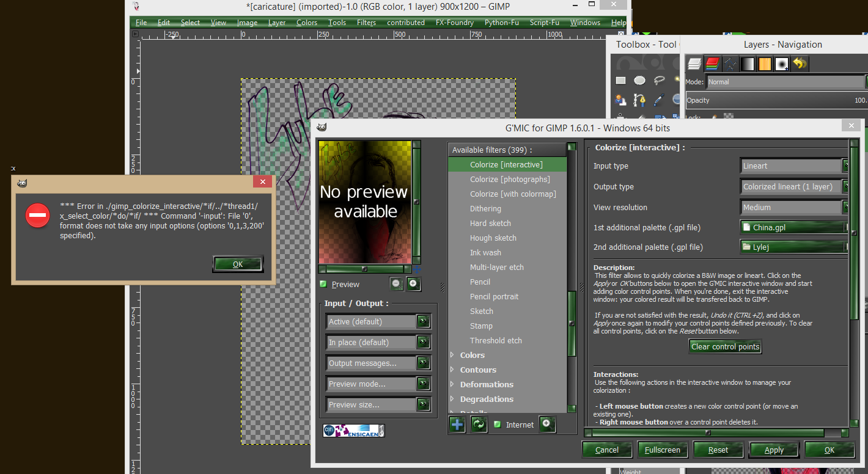Select the Pencil portrait filter
Viewport: 868px width, 474px height.
[494, 296]
